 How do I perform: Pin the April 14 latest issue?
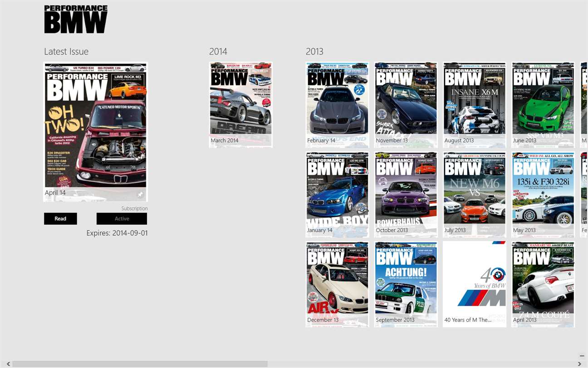pos(140,194)
